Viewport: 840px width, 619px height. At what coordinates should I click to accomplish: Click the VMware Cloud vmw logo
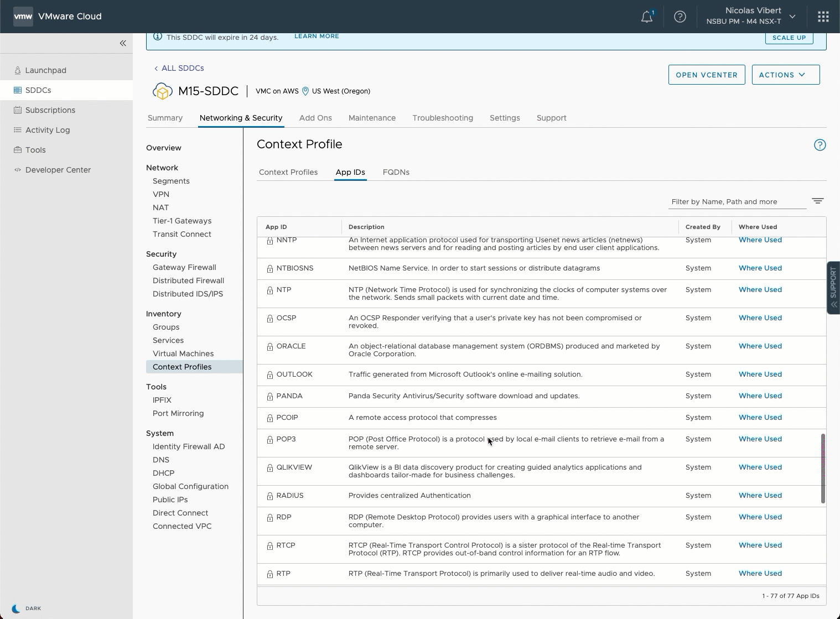[x=23, y=17]
